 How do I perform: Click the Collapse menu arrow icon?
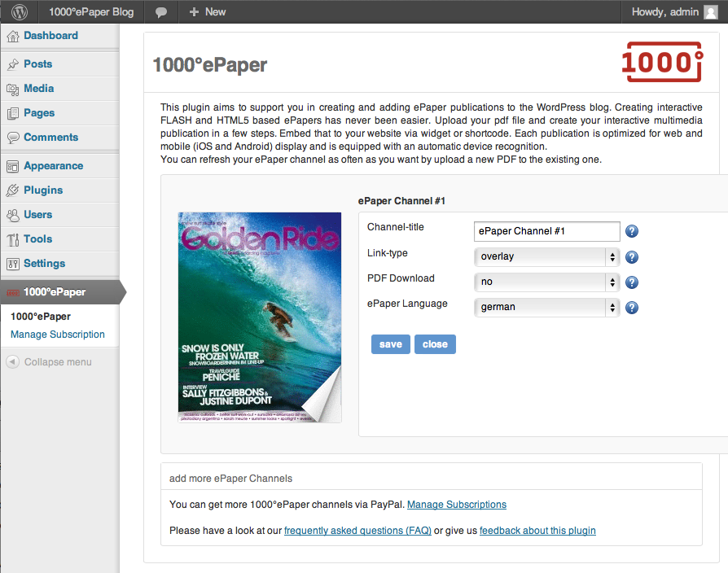click(12, 362)
